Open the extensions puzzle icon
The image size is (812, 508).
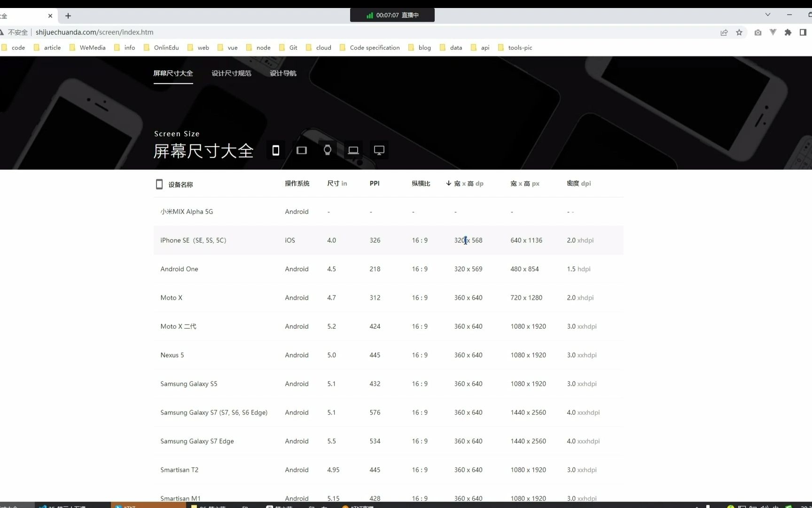point(788,32)
